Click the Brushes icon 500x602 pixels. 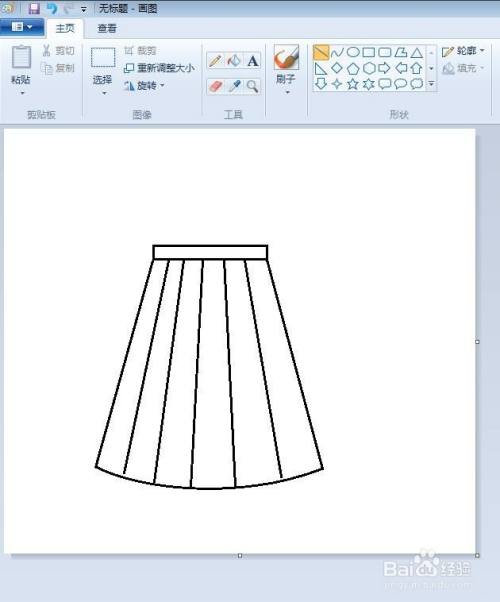tap(286, 57)
